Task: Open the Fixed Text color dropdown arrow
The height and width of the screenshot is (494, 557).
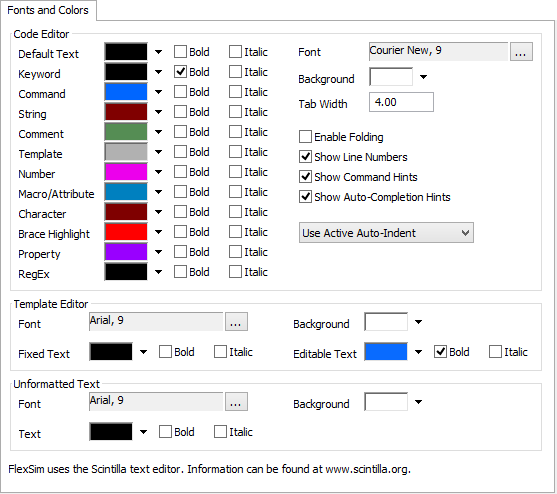Action: [x=143, y=352]
